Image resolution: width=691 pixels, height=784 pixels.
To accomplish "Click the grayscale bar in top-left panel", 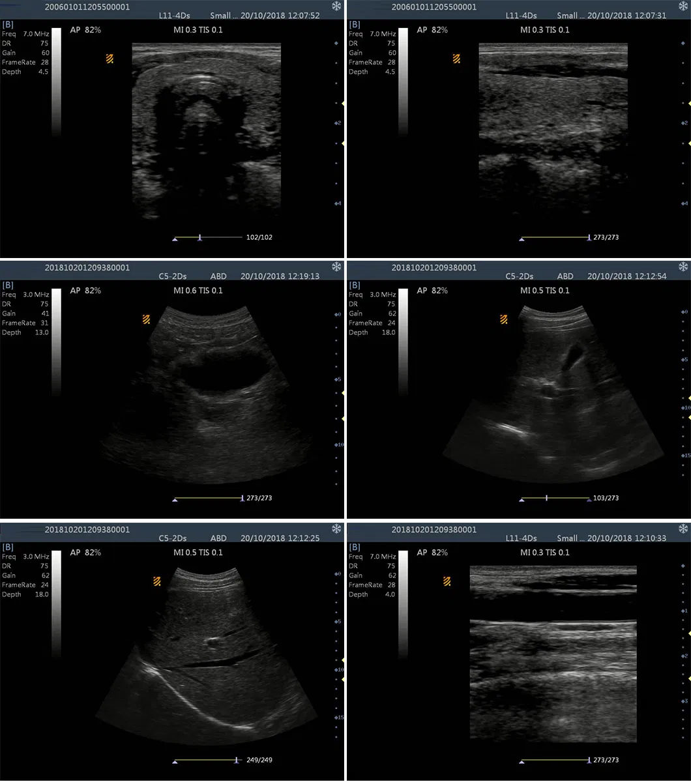I will pos(56,85).
